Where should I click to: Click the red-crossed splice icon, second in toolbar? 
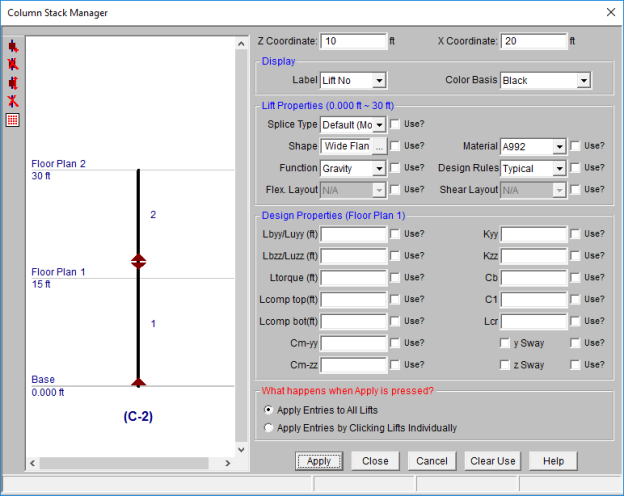[x=13, y=64]
